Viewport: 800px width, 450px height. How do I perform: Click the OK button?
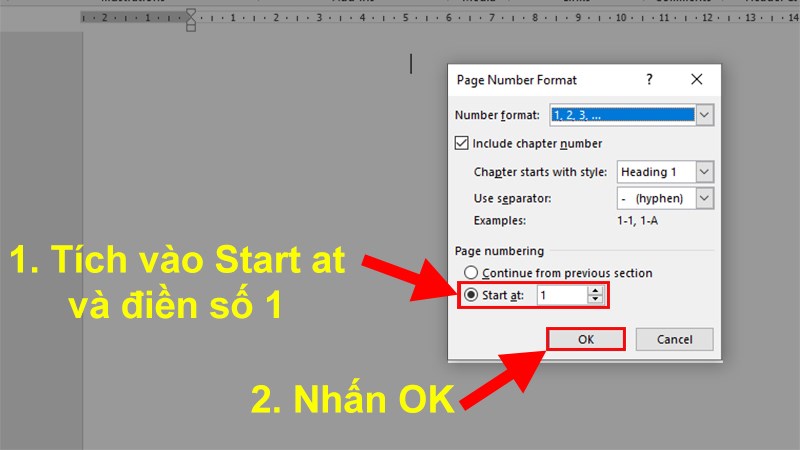(x=586, y=339)
